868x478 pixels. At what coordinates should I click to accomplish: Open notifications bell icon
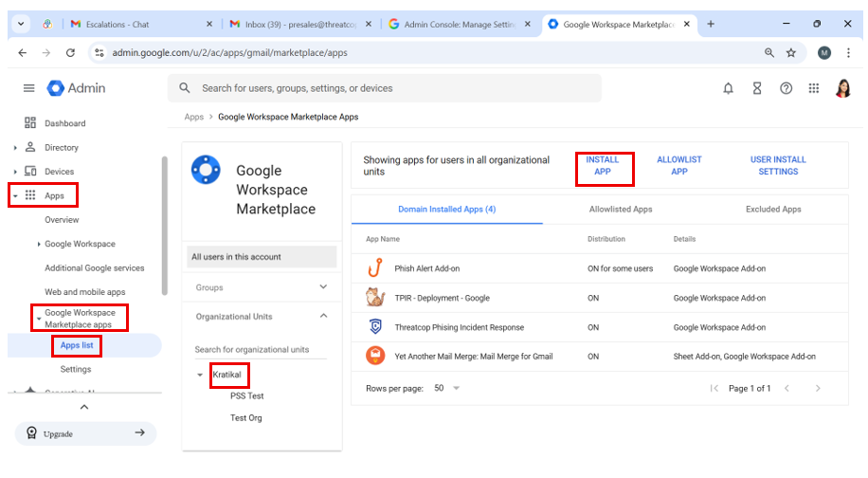pyautogui.click(x=728, y=88)
